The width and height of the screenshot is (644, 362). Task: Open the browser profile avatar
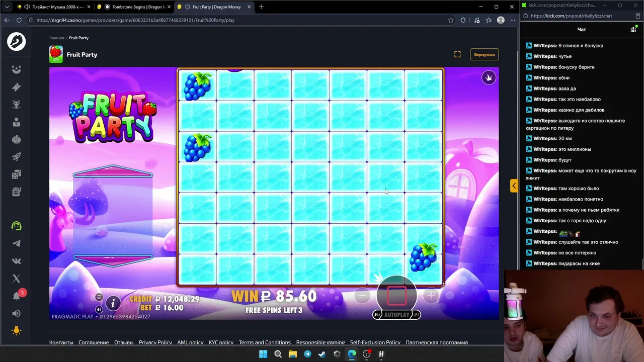501,20
